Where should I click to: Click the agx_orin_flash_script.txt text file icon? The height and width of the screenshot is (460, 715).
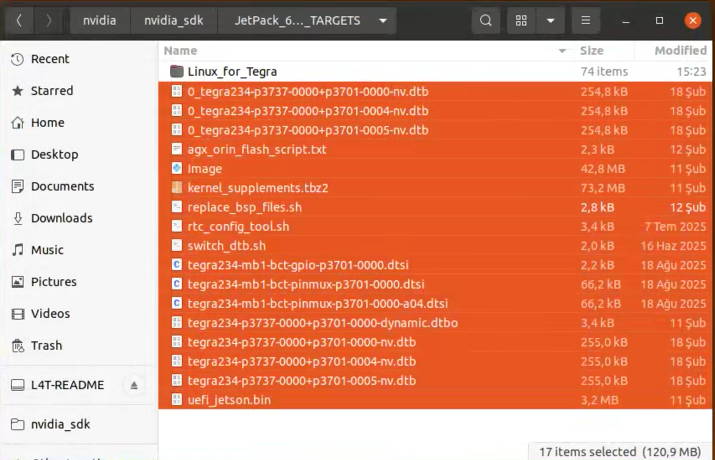176,149
